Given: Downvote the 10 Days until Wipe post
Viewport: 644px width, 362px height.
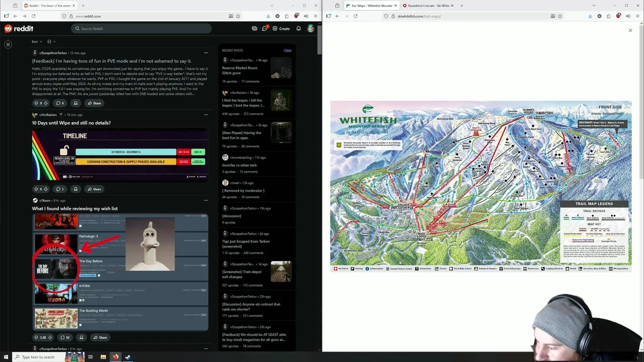Looking at the screenshot, I should click(x=46, y=189).
